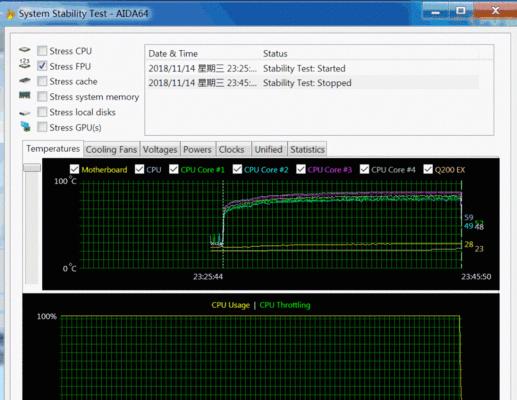
Task: Toggle the Motherboard graph checkbox
Action: coord(74,169)
